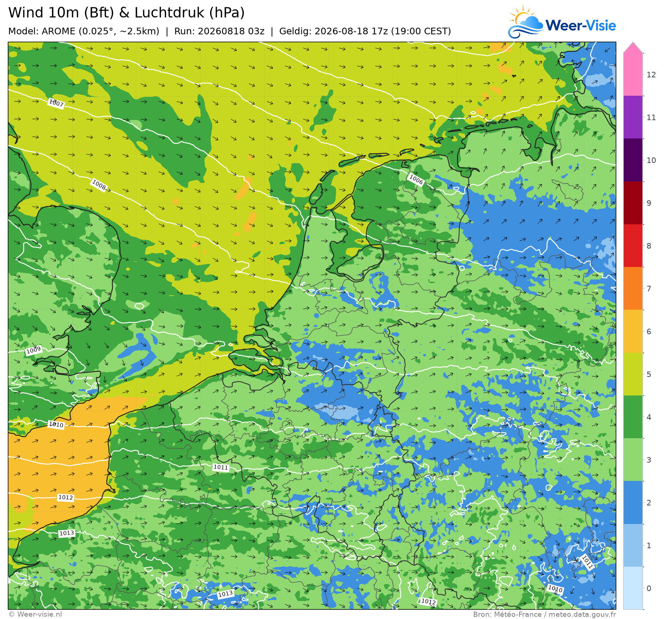
Task: Select the yellow-green Bft 5 legend swatch
Action: [x=633, y=374]
